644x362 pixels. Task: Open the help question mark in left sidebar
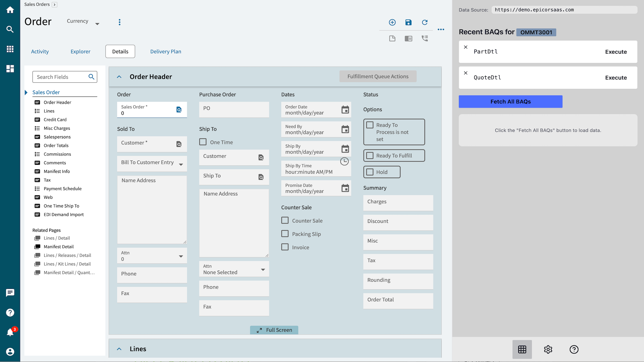click(x=10, y=312)
